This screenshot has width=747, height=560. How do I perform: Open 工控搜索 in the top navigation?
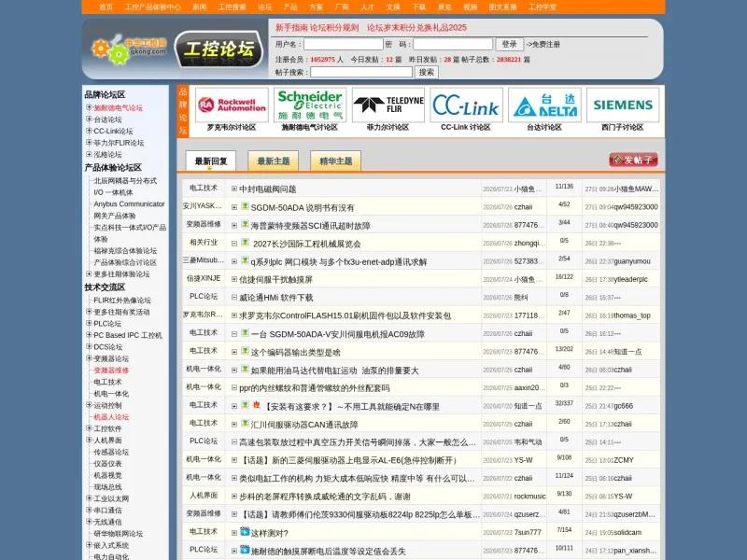coord(233,7)
